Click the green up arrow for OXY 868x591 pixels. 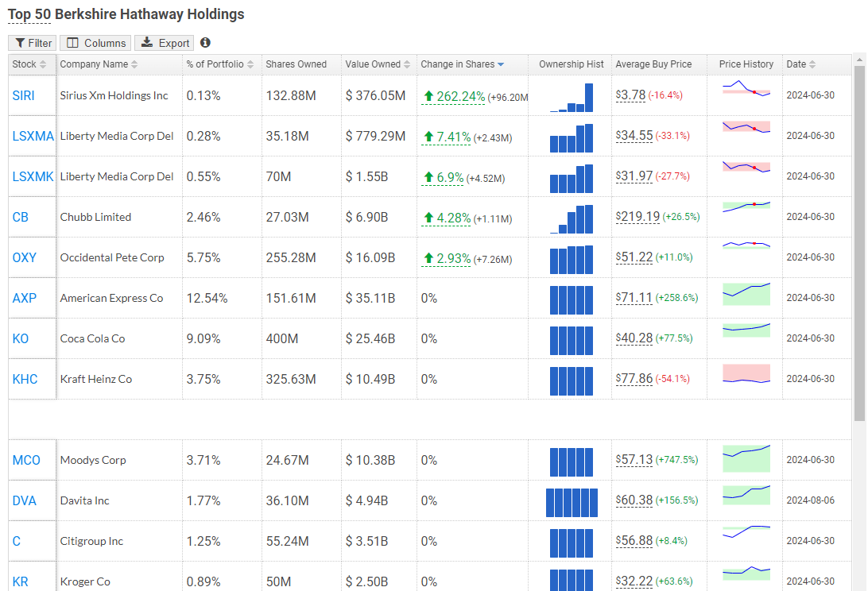428,258
